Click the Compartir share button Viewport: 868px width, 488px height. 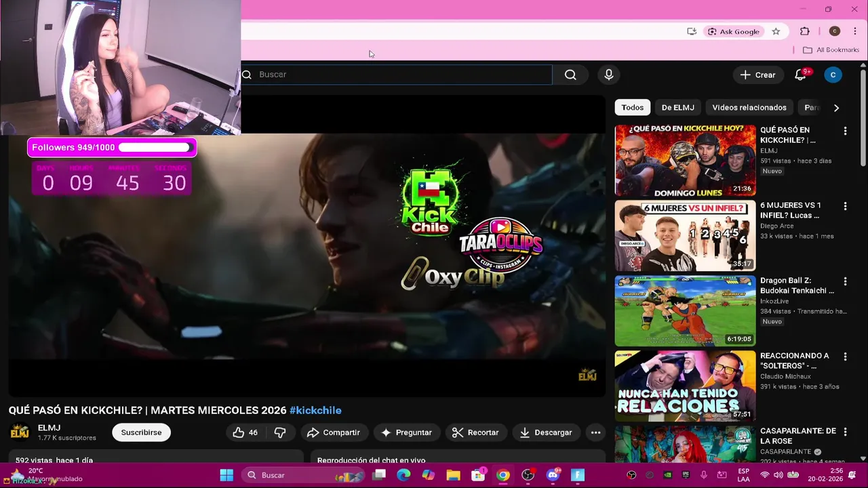[x=333, y=432]
